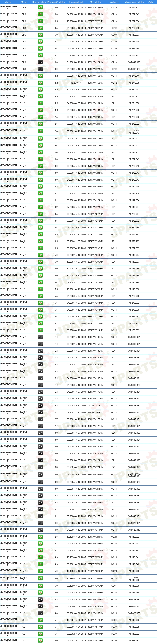Screen dimensions: 157x644
Task: Click petrol icon in the W212 M 271.958 row
Action: click(40, 83)
